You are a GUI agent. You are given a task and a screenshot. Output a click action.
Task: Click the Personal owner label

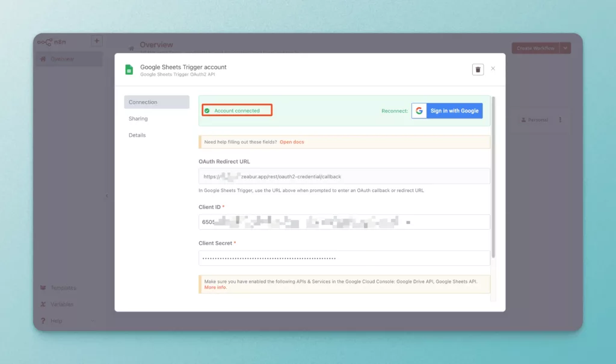click(x=535, y=120)
